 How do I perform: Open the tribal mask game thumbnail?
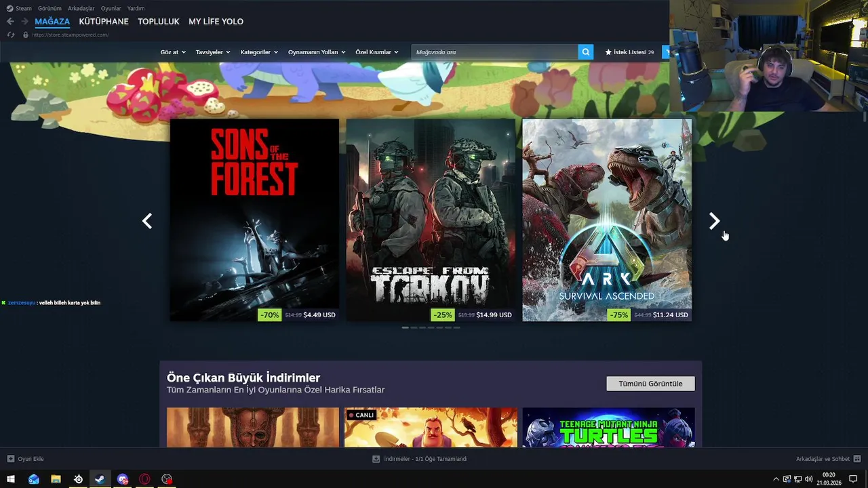(253, 427)
